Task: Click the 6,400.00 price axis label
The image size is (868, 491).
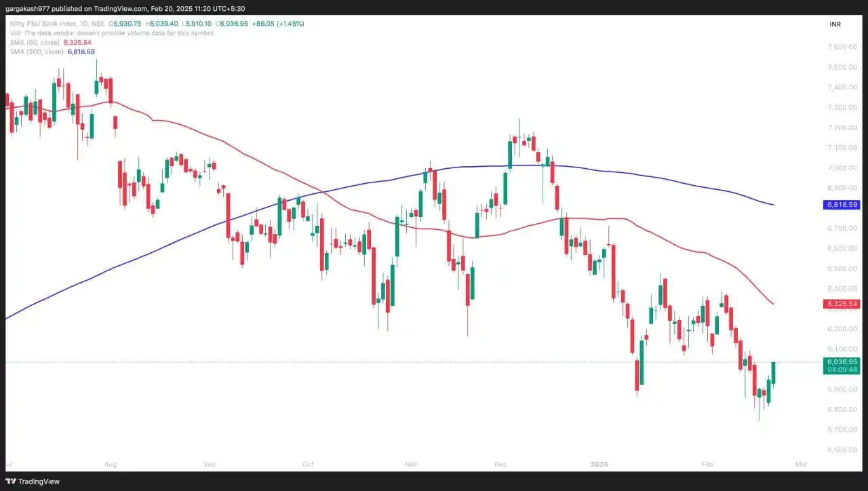Action: [842, 289]
